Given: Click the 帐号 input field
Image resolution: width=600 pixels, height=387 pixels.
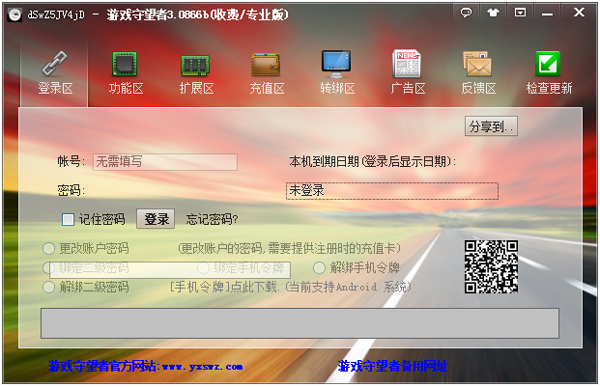Looking at the screenshot, I should [165, 162].
